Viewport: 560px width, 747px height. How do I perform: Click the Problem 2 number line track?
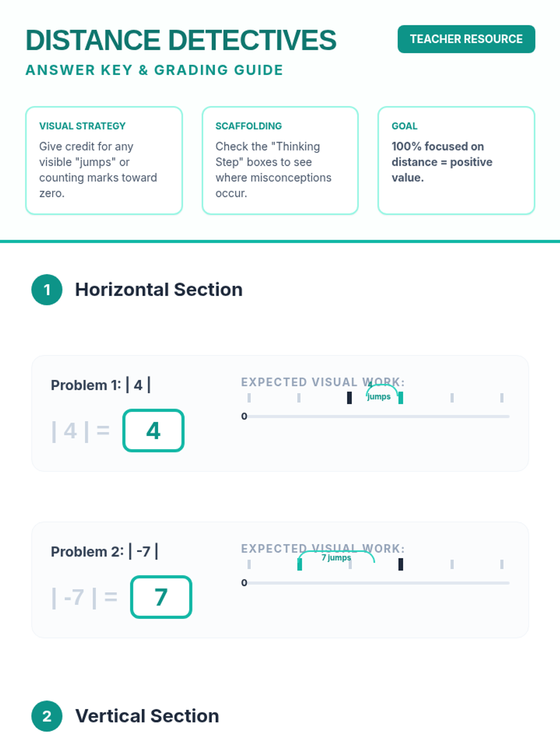(378, 583)
